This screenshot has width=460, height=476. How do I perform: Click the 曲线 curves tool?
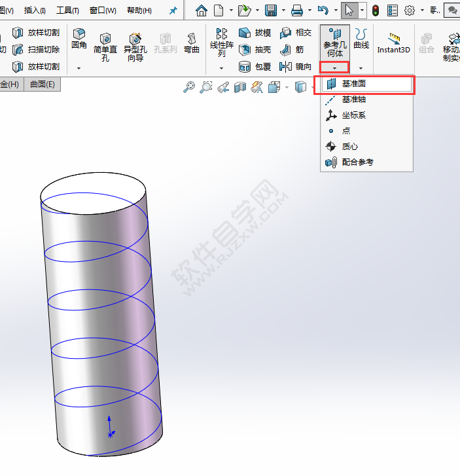pyautogui.click(x=361, y=39)
